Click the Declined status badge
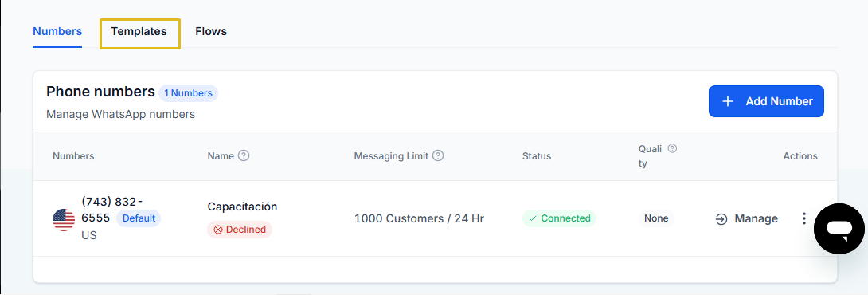Image resolution: width=868 pixels, height=295 pixels. click(x=240, y=230)
